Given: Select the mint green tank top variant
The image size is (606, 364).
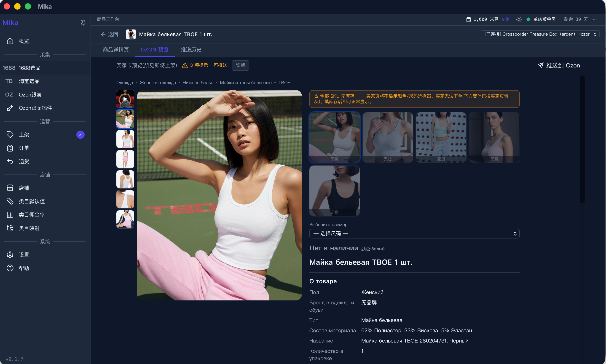Looking at the screenshot, I should 441,137.
